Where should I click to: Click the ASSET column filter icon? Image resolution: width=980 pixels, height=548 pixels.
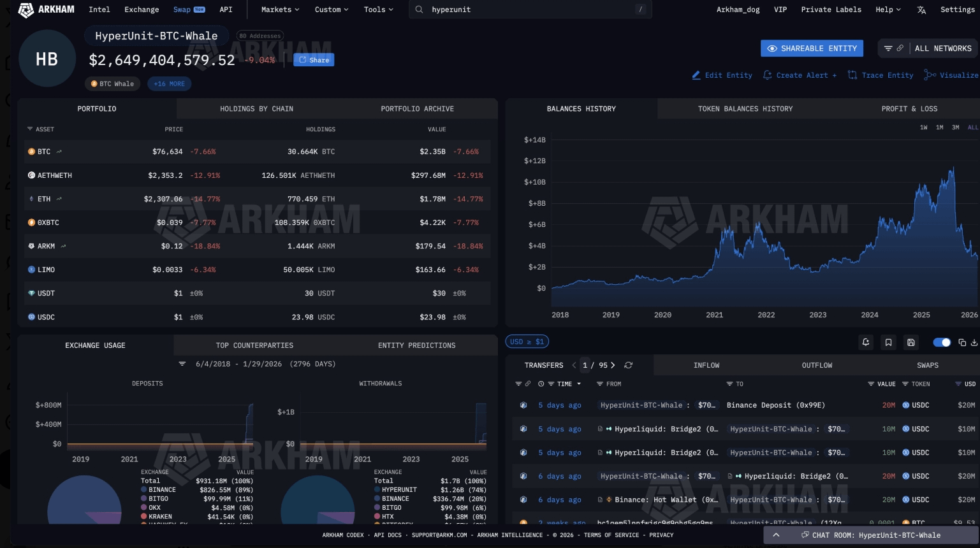click(30, 129)
